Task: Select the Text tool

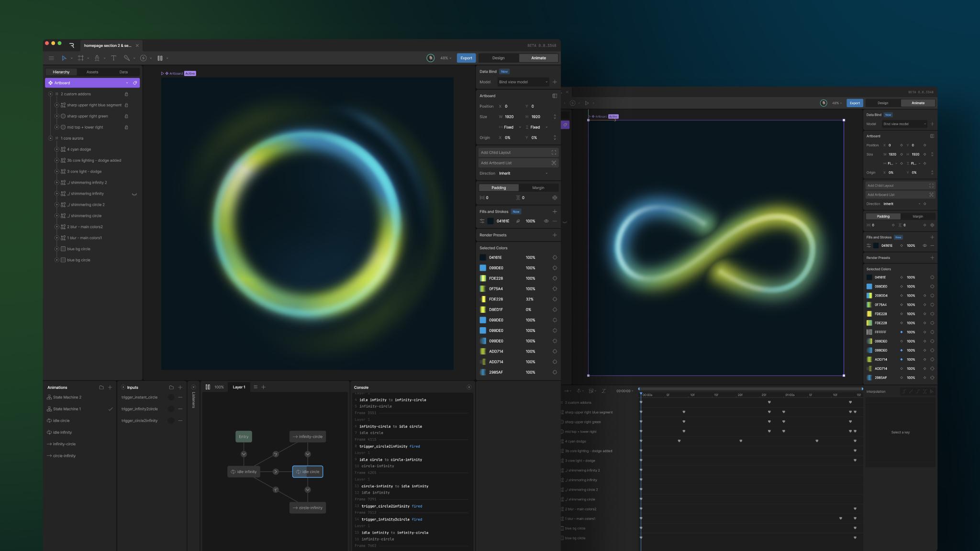Action: point(113,58)
